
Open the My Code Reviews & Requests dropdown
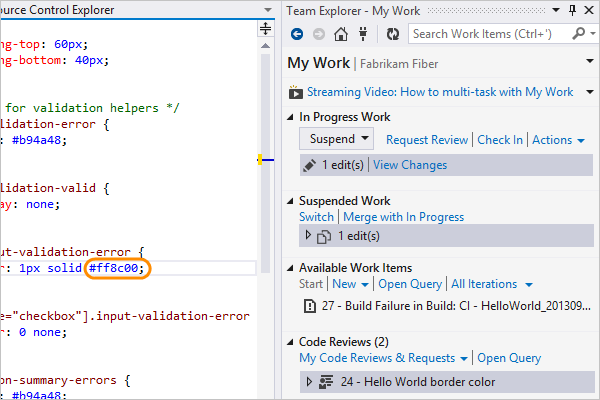pyautogui.click(x=384, y=358)
